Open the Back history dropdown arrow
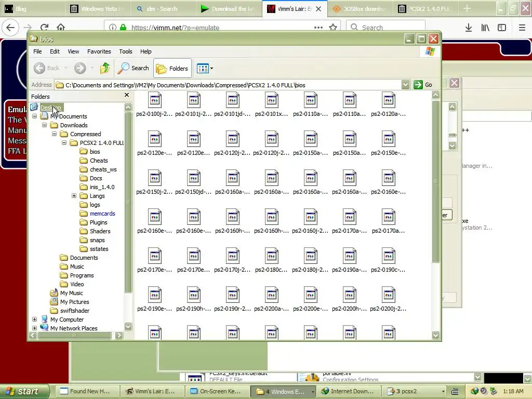This screenshot has width=532, height=399. click(x=66, y=68)
